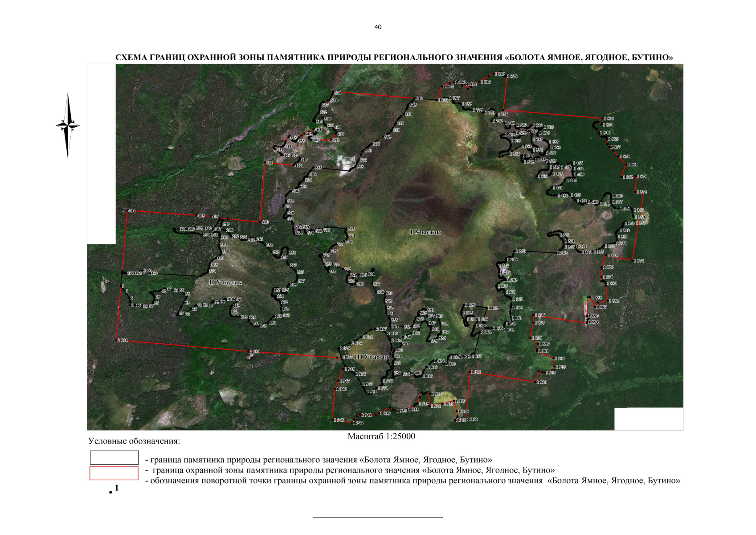Click the page number 40
This screenshot has width=756, height=535.
pyautogui.click(x=378, y=27)
